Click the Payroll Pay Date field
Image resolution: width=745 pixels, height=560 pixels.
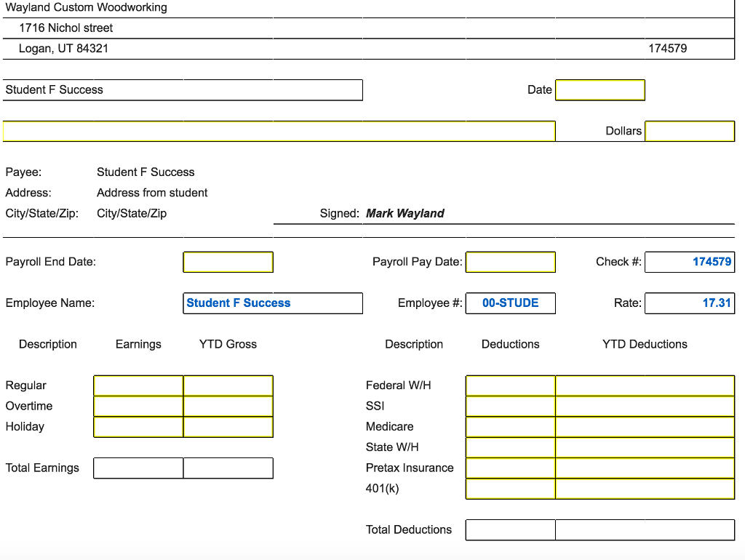[x=510, y=262]
